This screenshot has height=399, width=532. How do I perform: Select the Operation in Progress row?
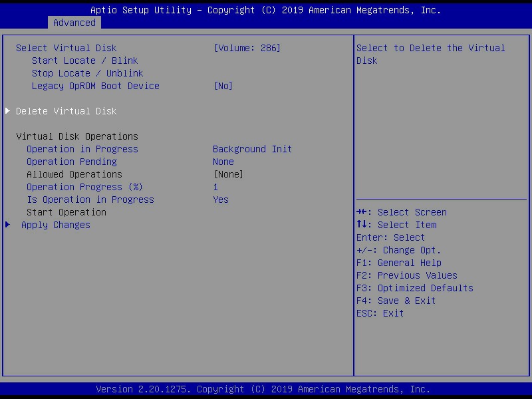(x=82, y=149)
